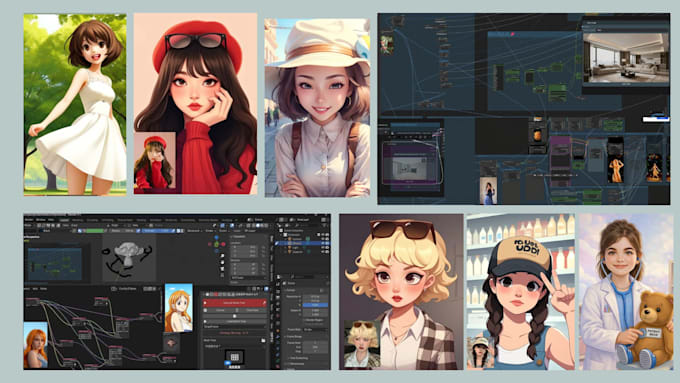Open the girl in white hat illustration

[x=317, y=108]
